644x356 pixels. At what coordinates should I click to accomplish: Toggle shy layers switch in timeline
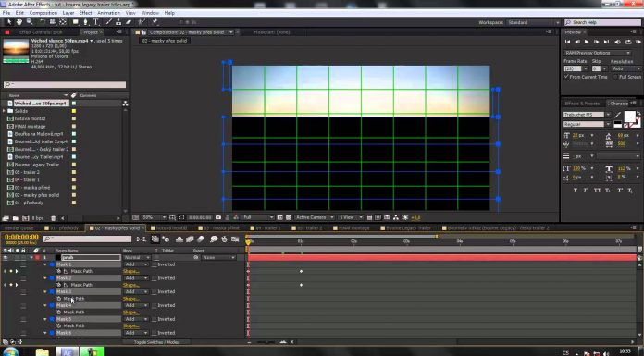coord(180,239)
